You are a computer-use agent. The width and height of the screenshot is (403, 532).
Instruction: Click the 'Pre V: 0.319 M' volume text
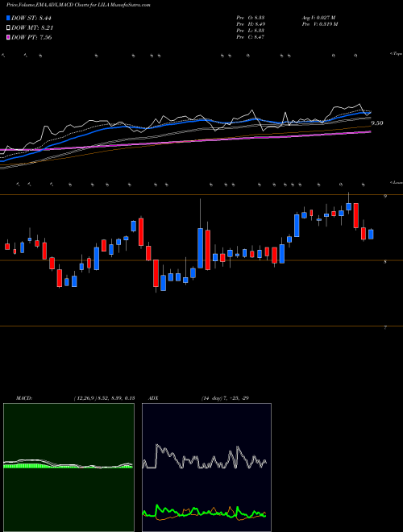coord(319,24)
